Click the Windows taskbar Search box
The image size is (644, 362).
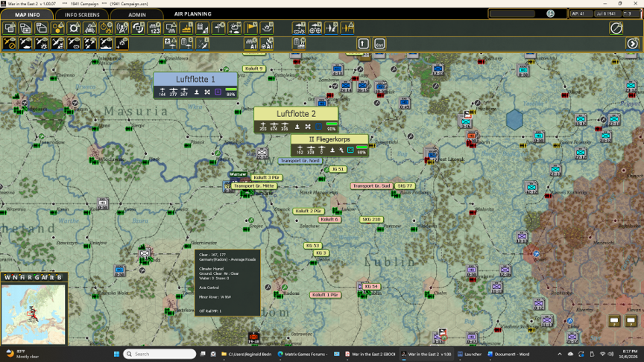click(x=160, y=354)
